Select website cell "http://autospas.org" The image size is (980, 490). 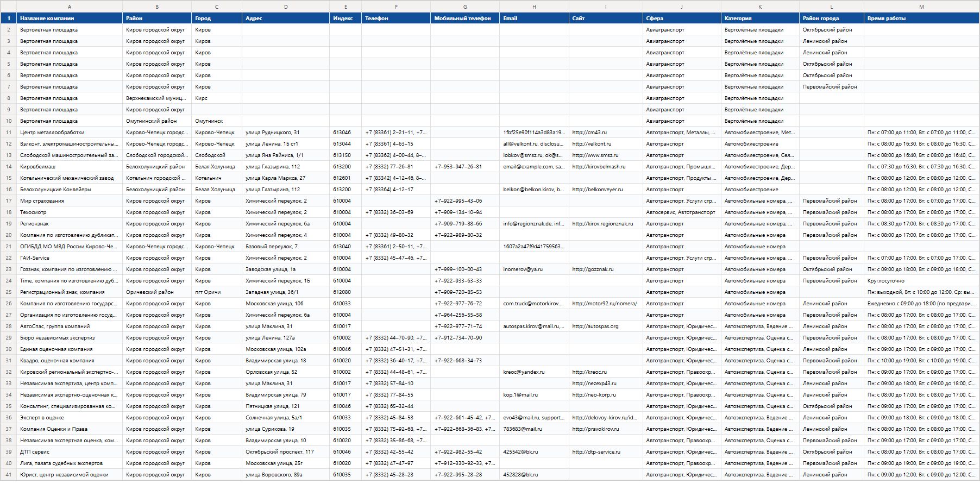tap(606, 326)
